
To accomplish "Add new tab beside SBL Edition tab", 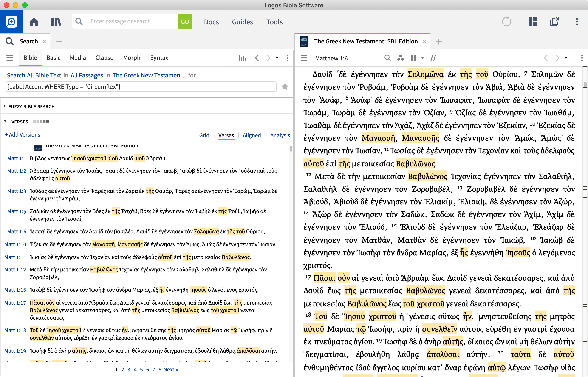I will (x=439, y=42).
